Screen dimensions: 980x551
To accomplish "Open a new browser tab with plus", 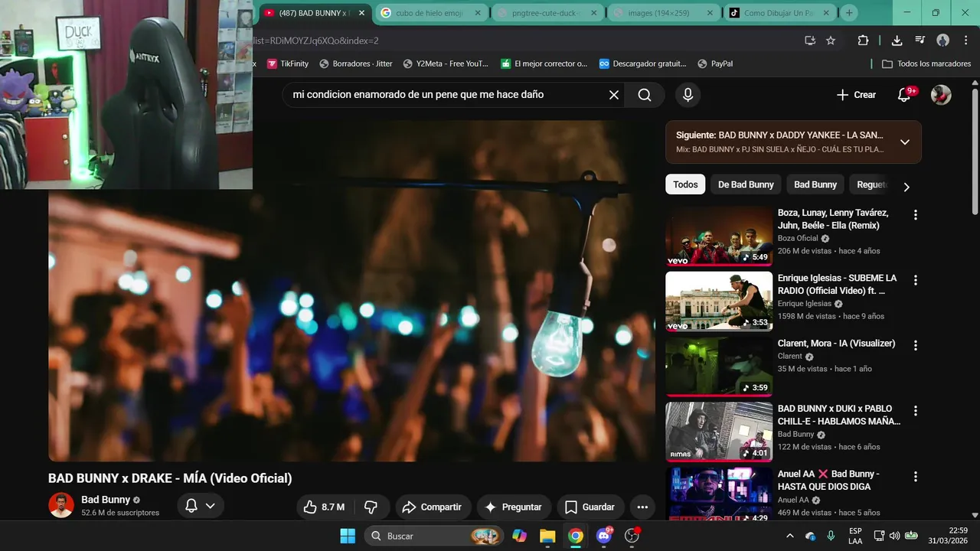I will 848,13.
